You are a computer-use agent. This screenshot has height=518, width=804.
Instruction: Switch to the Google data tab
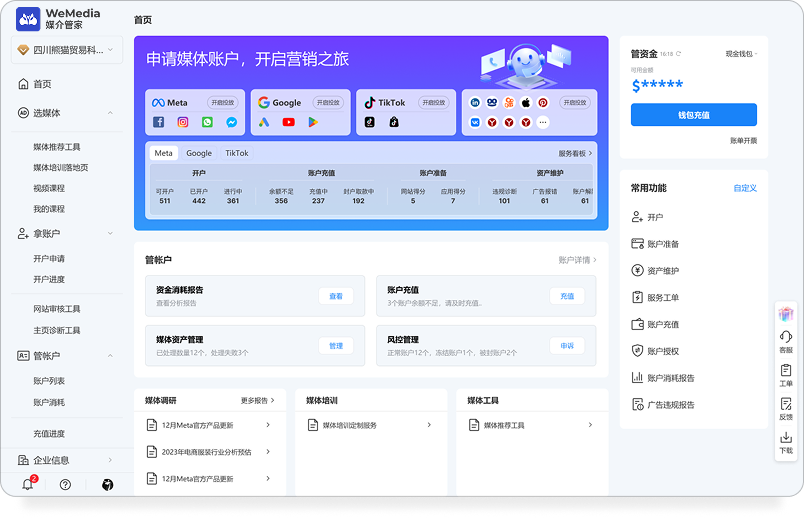click(199, 153)
